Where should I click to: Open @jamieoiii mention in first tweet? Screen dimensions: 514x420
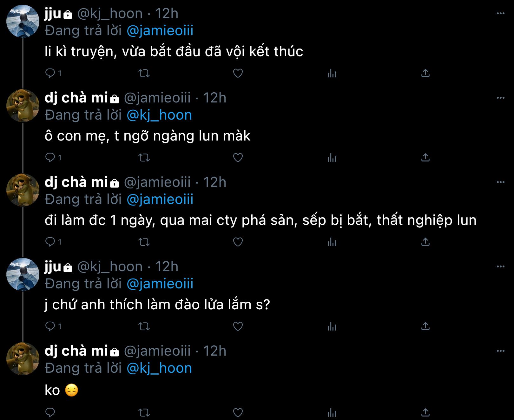(x=160, y=31)
